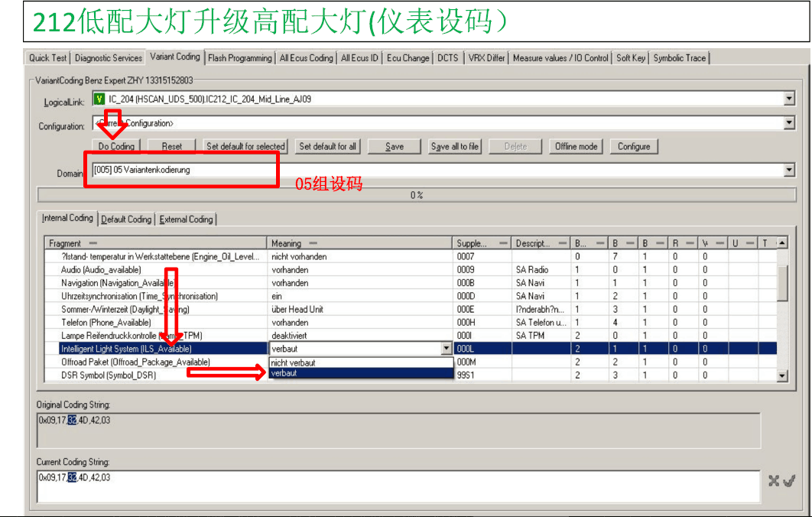Image resolution: width=812 pixels, height=517 pixels.
Task: Open the Default Coding tab
Action: pyautogui.click(x=126, y=219)
